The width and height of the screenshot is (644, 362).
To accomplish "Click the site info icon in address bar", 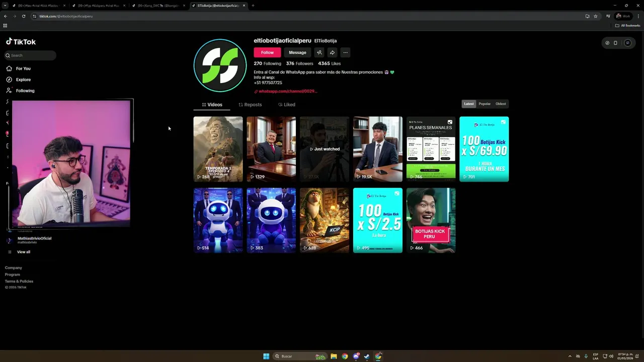I will (x=35, y=16).
